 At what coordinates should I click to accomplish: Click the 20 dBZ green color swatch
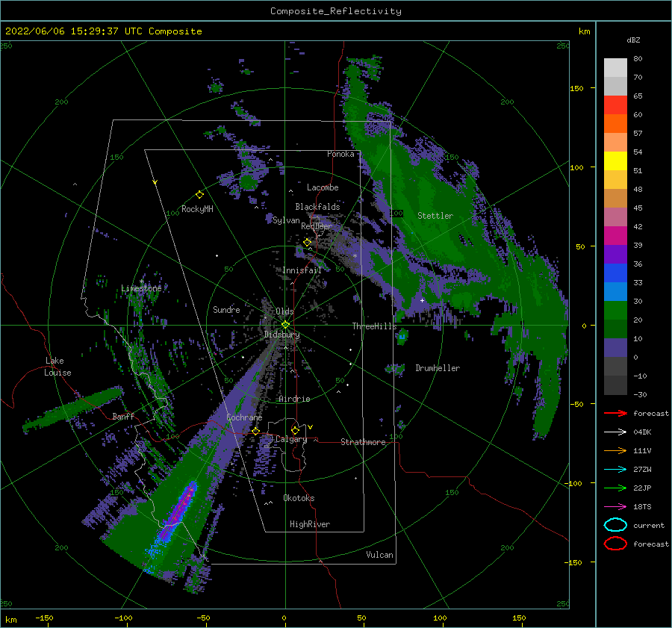615,329
